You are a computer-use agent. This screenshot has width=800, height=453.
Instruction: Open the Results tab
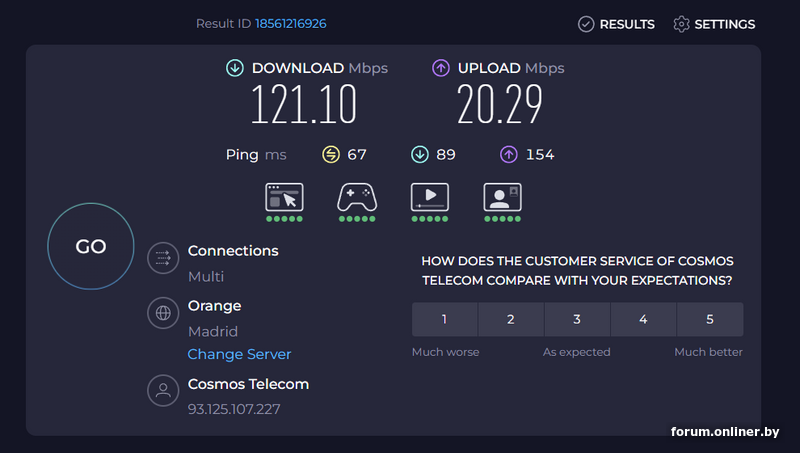coord(616,24)
